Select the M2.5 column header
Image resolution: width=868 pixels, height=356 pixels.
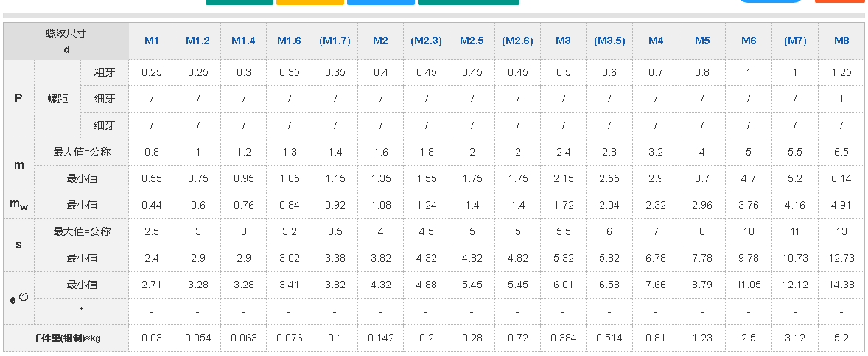[472, 41]
